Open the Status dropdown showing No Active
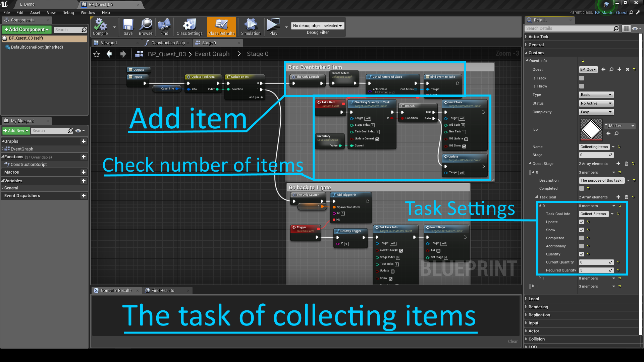This screenshot has height=362, width=644. 596,103
